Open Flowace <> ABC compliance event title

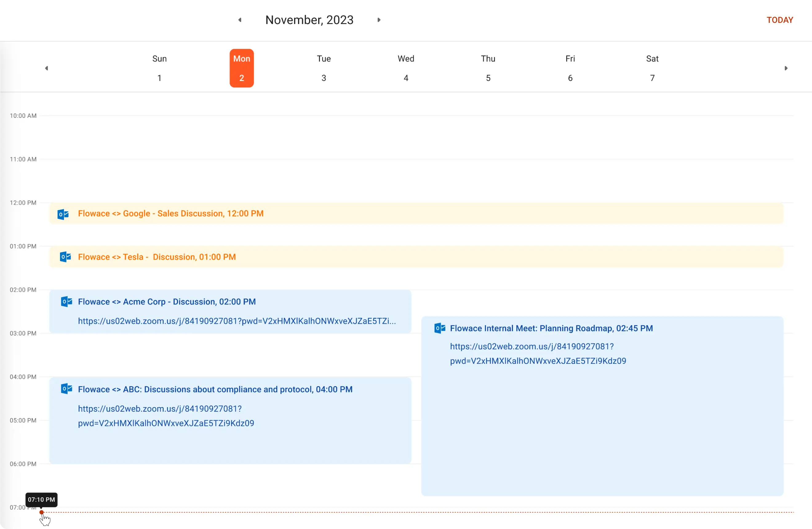(215, 389)
